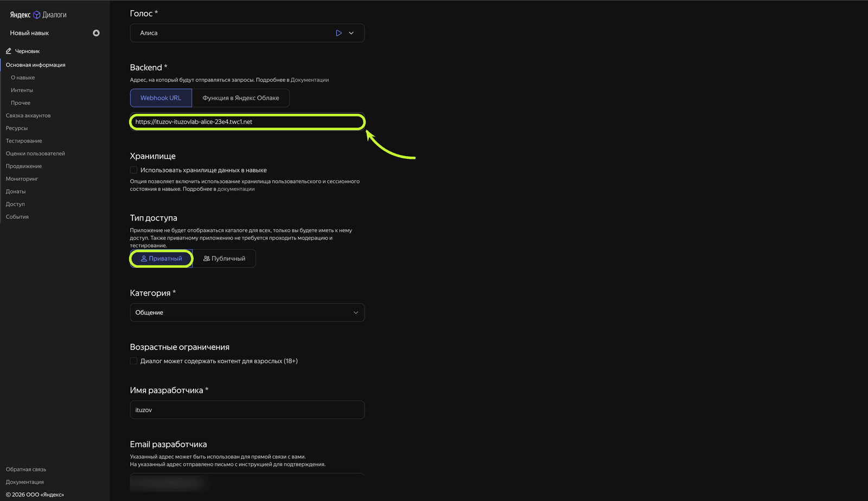Image resolution: width=868 pixels, height=501 pixels.
Task: Open the Backend Документации link
Action: pyautogui.click(x=310, y=80)
